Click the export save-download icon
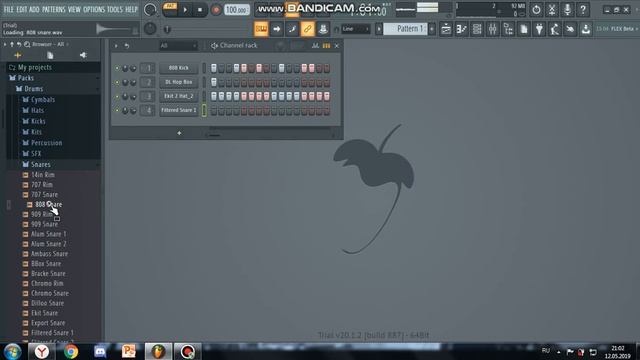The width and height of the screenshot is (640, 360). click(x=586, y=29)
